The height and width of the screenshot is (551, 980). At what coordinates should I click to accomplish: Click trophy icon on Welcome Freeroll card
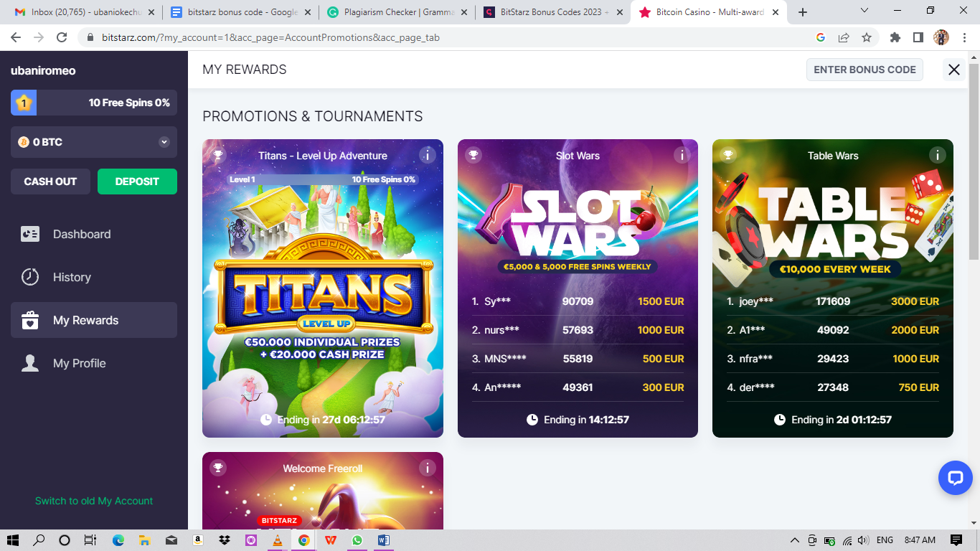click(218, 468)
